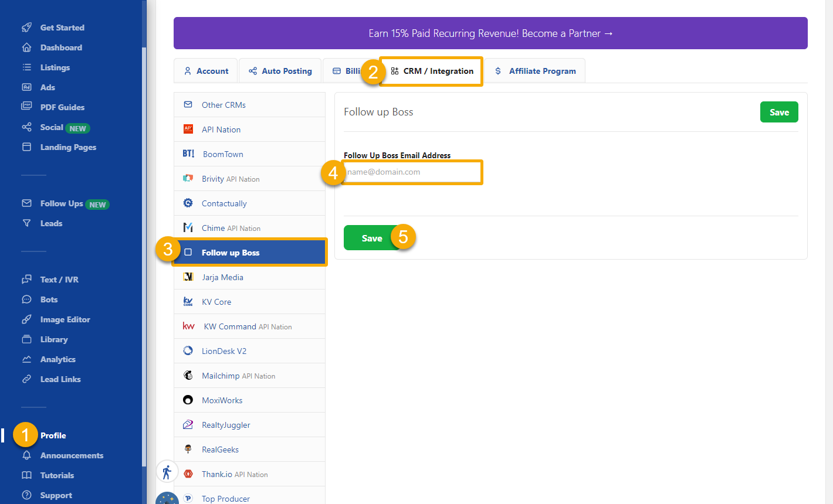The image size is (833, 504).
Task: Click the Image Editor brush icon
Action: coord(26,319)
